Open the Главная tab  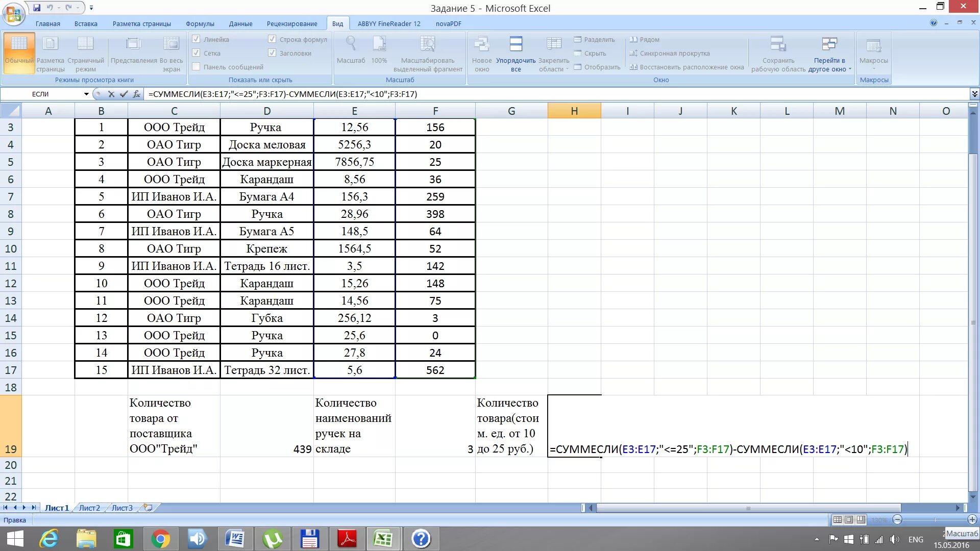(x=48, y=23)
